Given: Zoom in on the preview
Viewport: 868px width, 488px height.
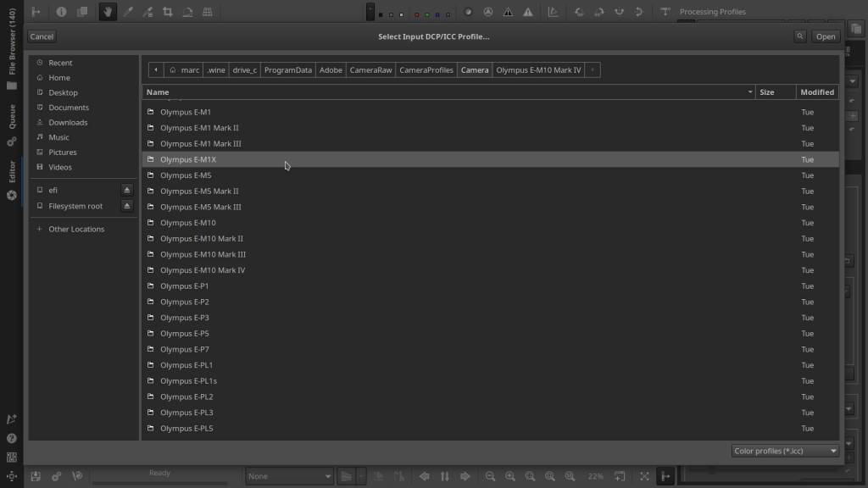Looking at the screenshot, I should (x=509, y=476).
